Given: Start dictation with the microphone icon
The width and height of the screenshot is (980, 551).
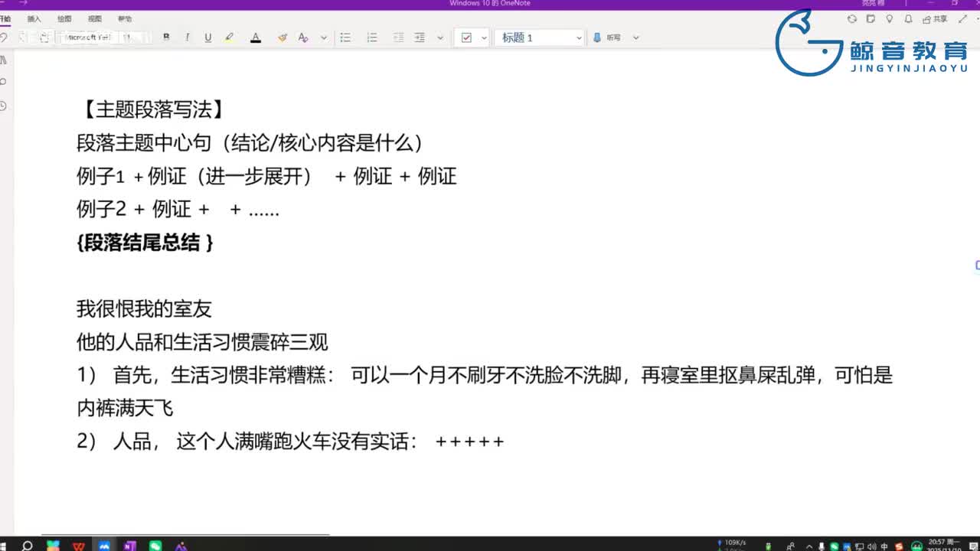Looking at the screenshot, I should [597, 37].
